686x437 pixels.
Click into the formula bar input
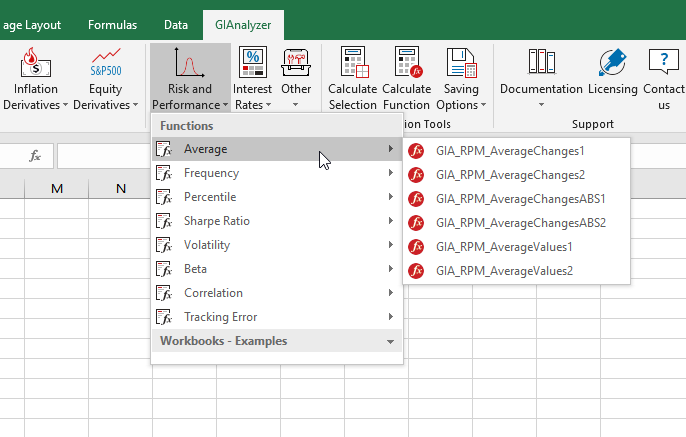(x=104, y=156)
